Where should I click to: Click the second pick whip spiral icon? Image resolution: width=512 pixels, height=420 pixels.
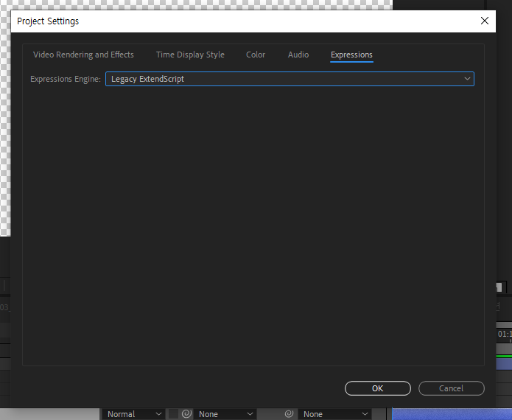coord(289,414)
